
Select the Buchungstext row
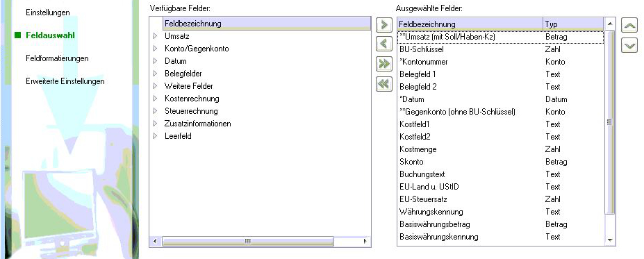pos(501,174)
